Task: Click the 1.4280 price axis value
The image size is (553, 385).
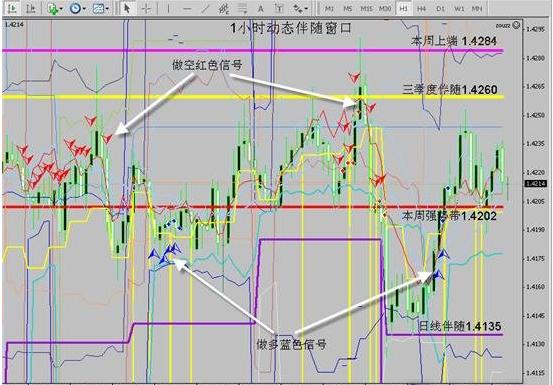Action: [535, 57]
